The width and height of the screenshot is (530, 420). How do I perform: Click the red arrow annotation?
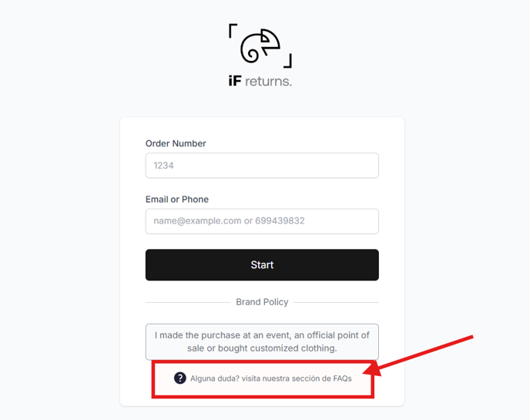point(418,355)
